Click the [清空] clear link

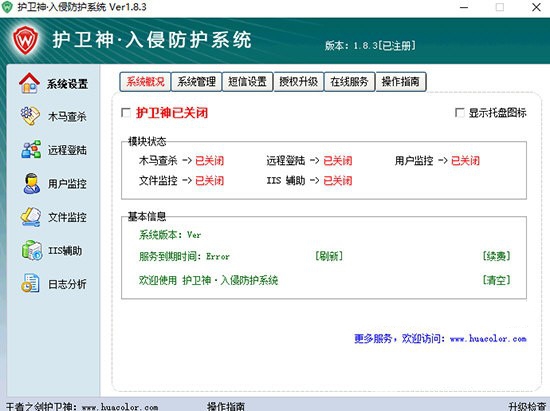point(496,280)
